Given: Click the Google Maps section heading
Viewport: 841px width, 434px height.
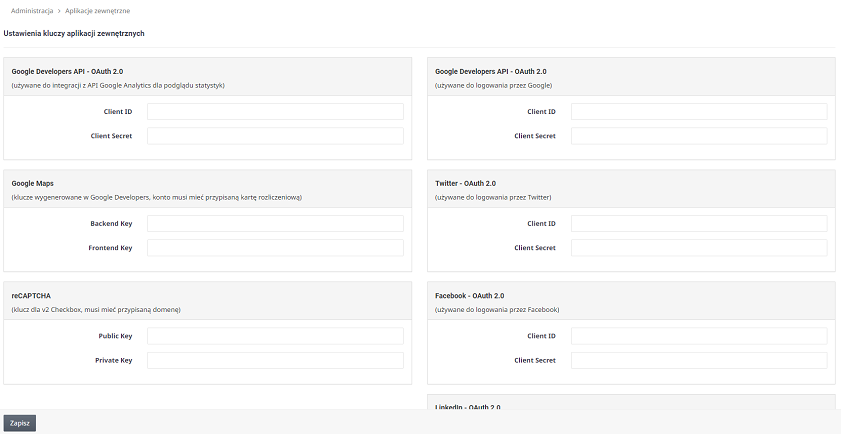Looking at the screenshot, I should [32, 183].
